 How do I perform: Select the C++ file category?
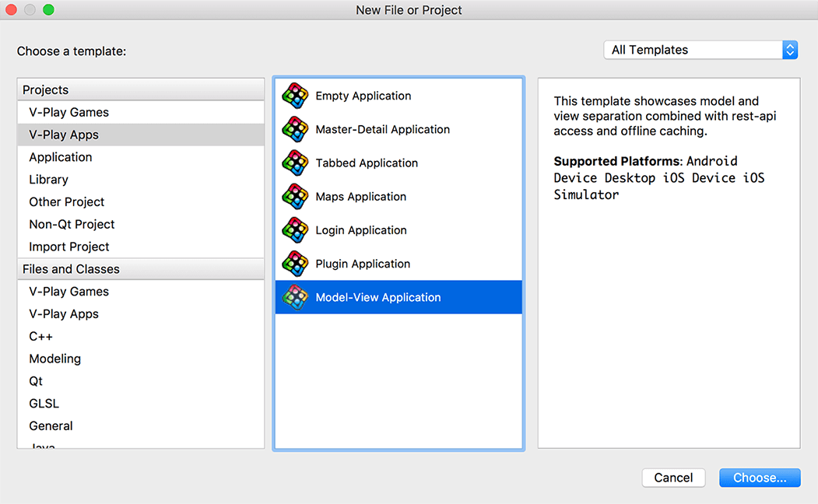coord(141,336)
